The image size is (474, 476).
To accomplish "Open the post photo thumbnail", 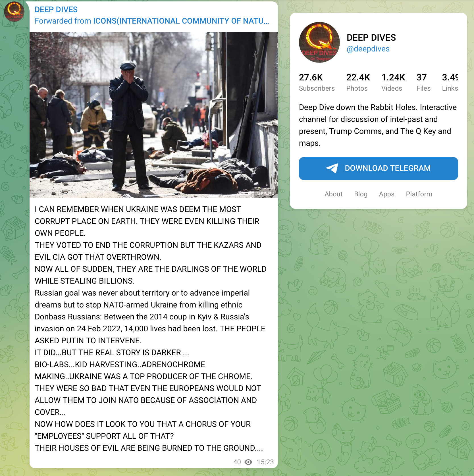I will [154, 115].
